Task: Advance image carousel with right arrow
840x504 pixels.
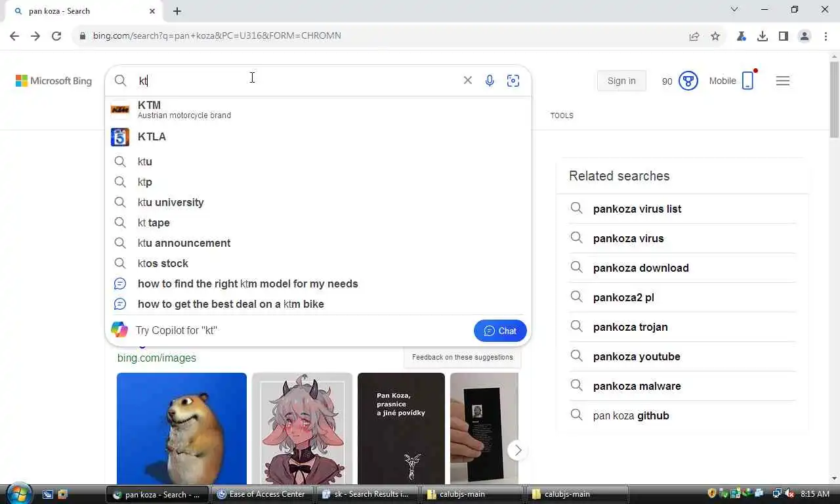Action: pyautogui.click(x=518, y=450)
